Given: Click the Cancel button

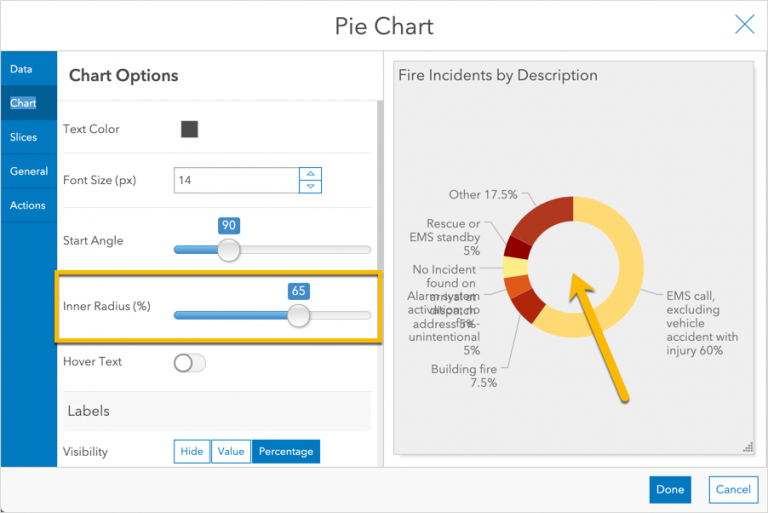Looking at the screenshot, I should (733, 489).
